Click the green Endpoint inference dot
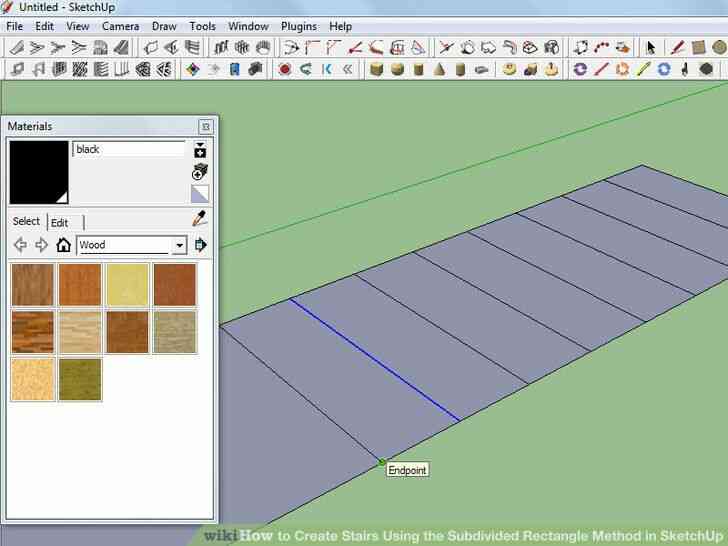Image resolution: width=728 pixels, height=546 pixels. [x=382, y=462]
